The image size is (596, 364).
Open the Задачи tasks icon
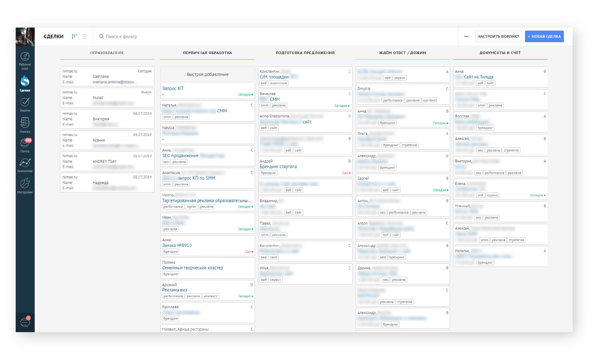(x=25, y=102)
